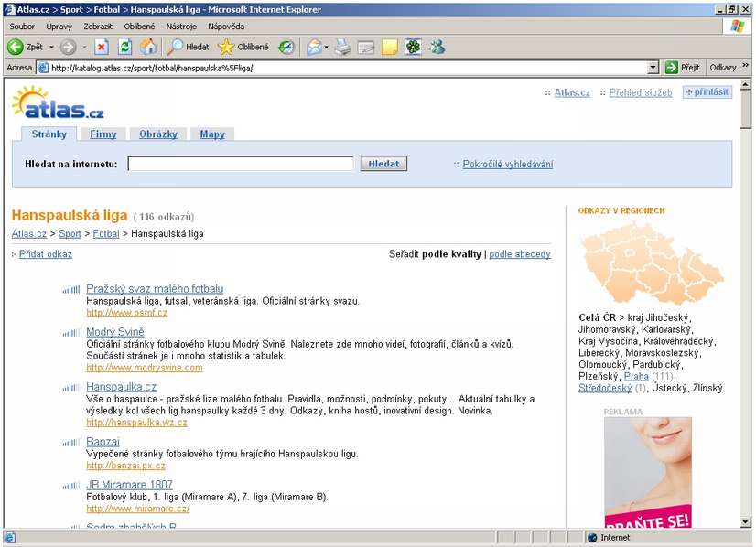
Task: Stop page loading with the red X icon
Action: [102, 47]
